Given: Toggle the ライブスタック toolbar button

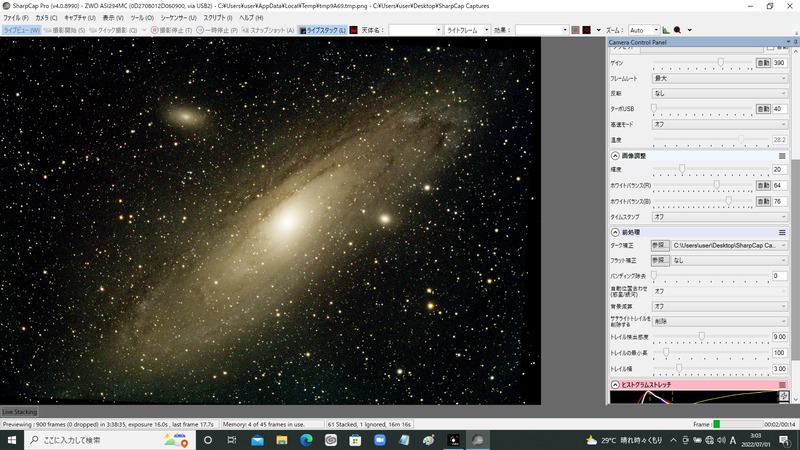Looking at the screenshot, I should pyautogui.click(x=323, y=30).
